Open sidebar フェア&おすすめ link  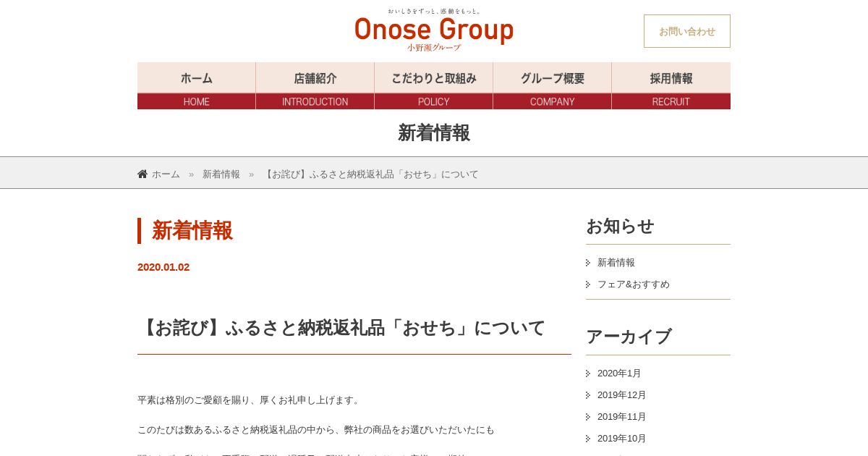[634, 284]
